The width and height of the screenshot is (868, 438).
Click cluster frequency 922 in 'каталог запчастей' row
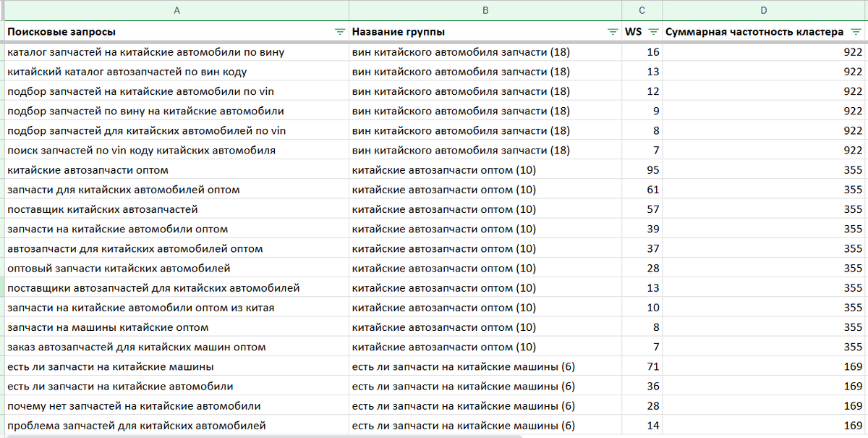[x=765, y=52]
